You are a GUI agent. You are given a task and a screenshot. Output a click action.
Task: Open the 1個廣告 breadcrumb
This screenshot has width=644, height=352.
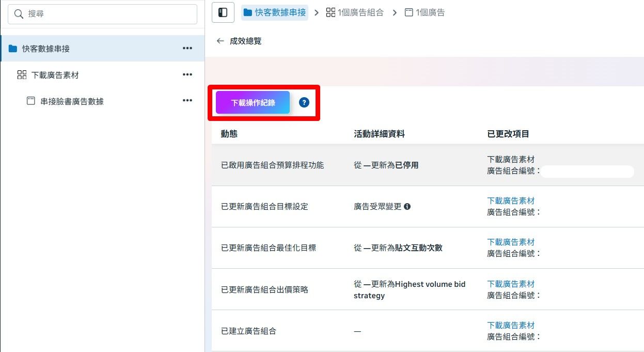click(425, 12)
